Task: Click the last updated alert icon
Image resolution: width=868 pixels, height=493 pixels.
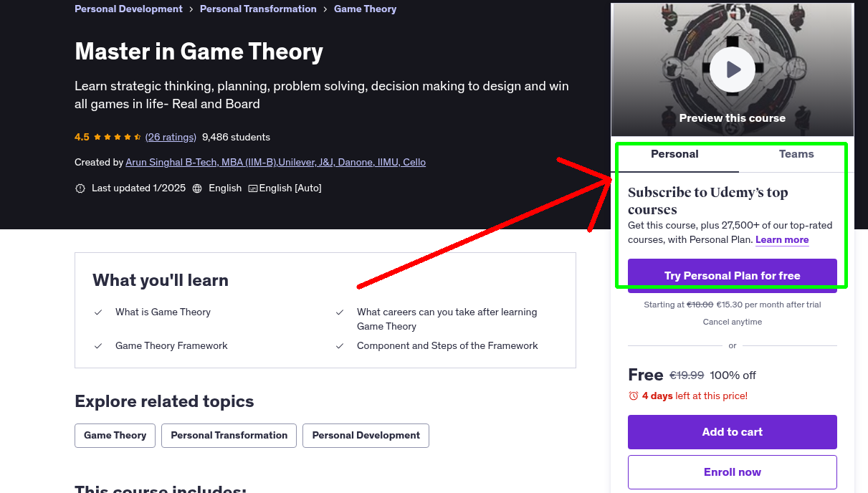Action: tap(80, 188)
